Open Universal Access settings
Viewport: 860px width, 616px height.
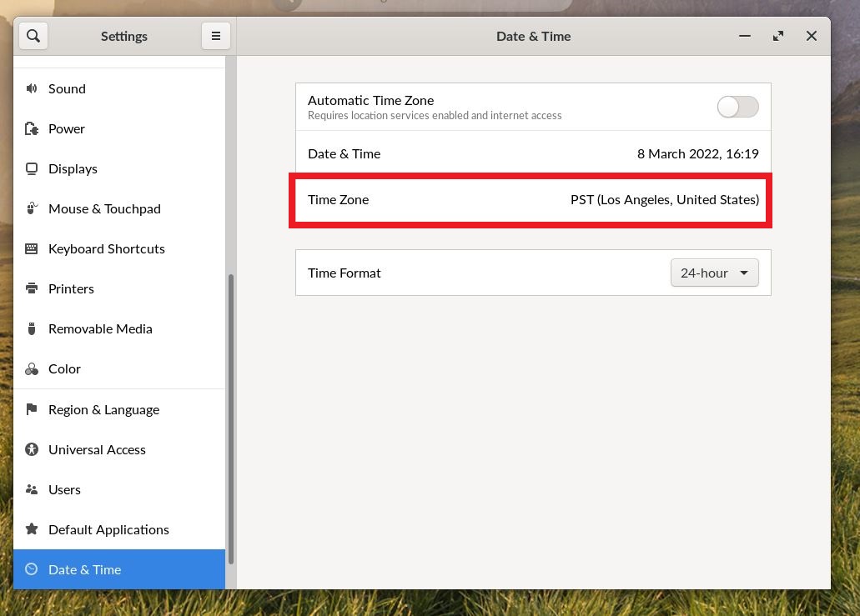tap(119, 450)
